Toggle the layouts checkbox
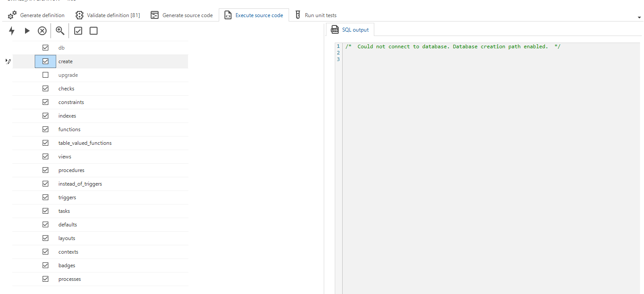 45,238
